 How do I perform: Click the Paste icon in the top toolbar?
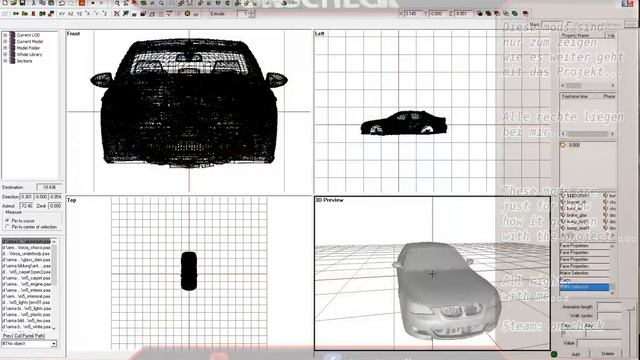(51, 3)
